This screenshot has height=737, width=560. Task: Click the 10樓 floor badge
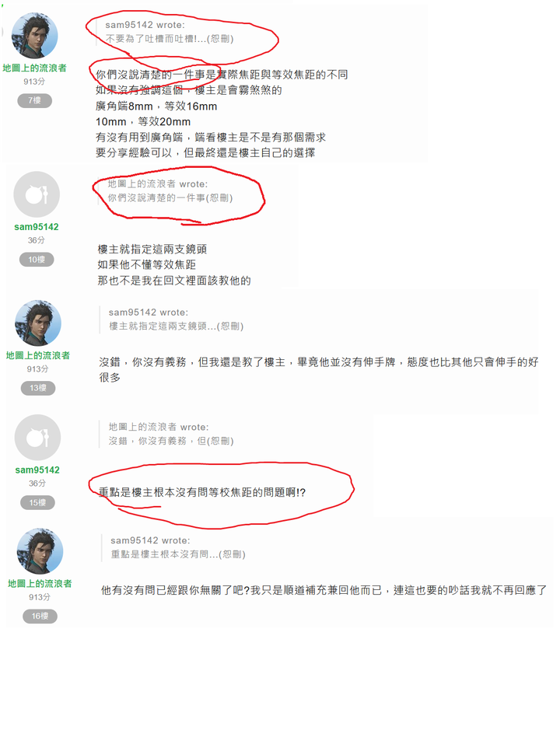(x=37, y=260)
